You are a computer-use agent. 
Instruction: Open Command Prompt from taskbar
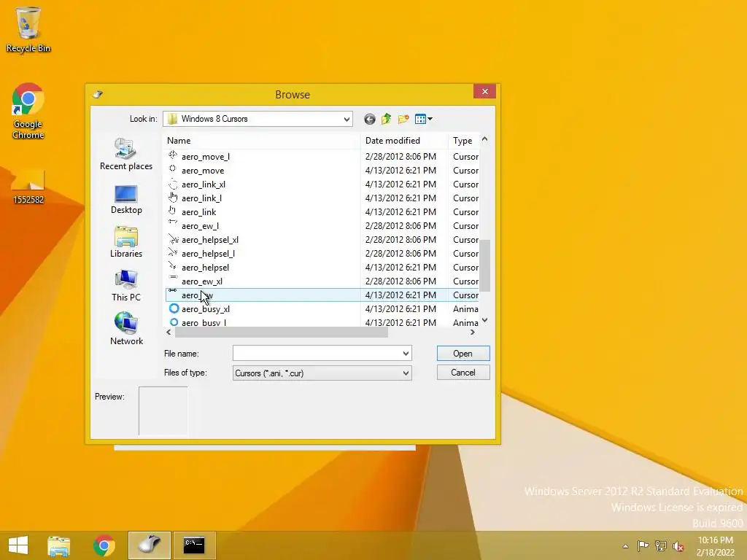(194, 545)
